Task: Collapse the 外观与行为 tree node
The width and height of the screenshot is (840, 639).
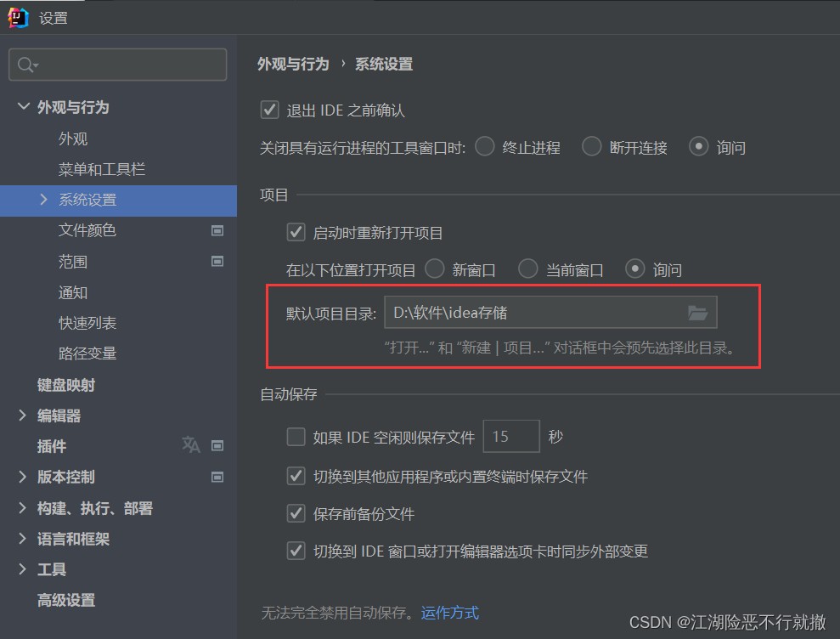Action: [x=23, y=106]
